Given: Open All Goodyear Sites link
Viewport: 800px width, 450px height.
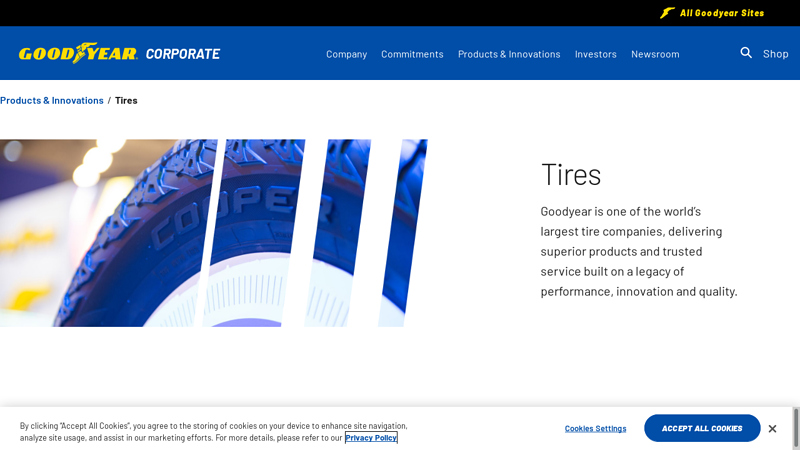Looking at the screenshot, I should point(712,13).
